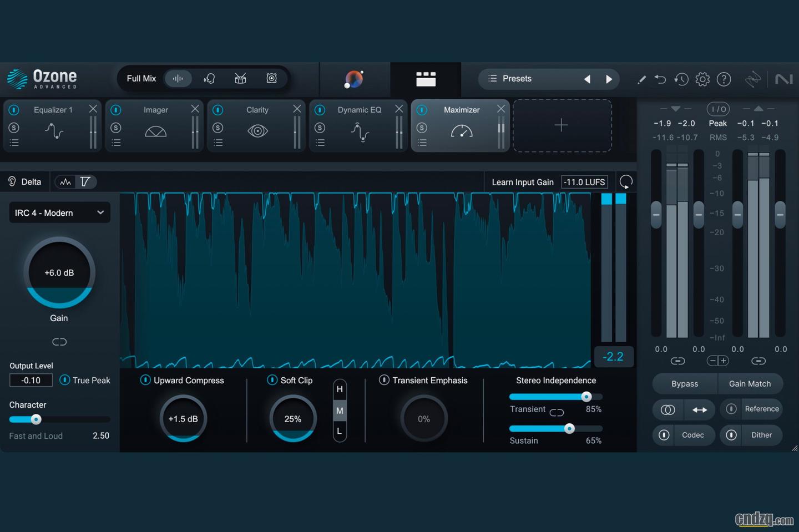Click the Output Level -0.10 field
The width and height of the screenshot is (799, 532).
31,380
